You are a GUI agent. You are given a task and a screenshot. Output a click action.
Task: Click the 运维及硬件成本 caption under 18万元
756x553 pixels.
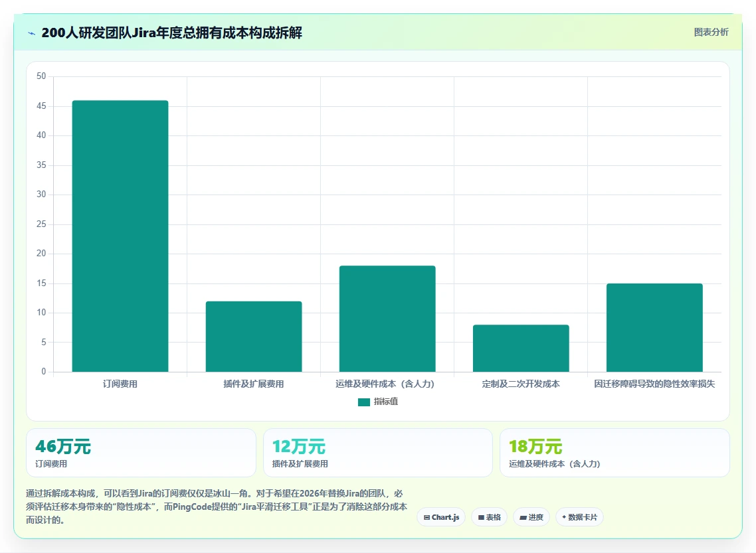tap(555, 464)
